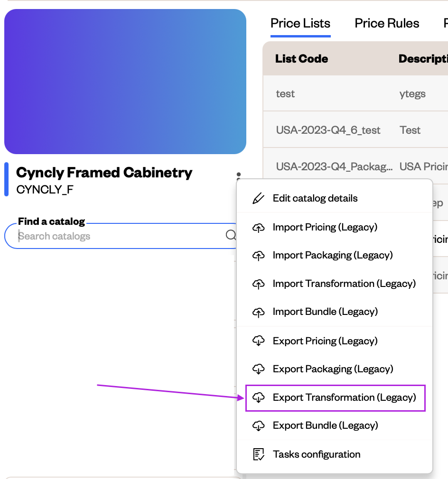This screenshot has height=479, width=448.
Task: Click the Export Bundle cloud download icon
Action: [258, 426]
